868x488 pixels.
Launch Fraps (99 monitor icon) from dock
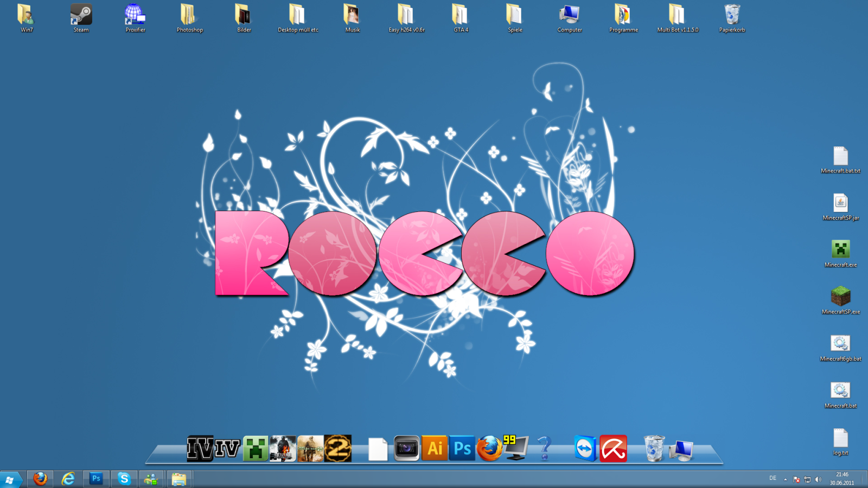515,448
